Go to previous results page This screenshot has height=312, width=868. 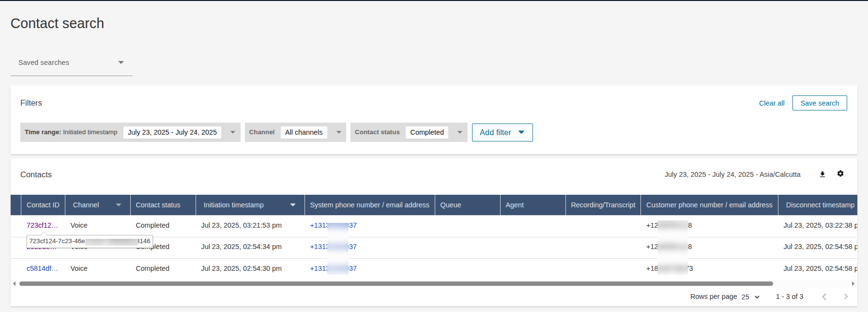coord(824,296)
